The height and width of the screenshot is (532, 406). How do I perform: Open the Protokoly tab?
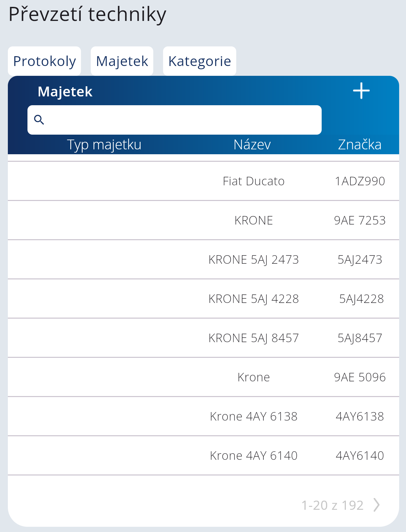pos(44,61)
